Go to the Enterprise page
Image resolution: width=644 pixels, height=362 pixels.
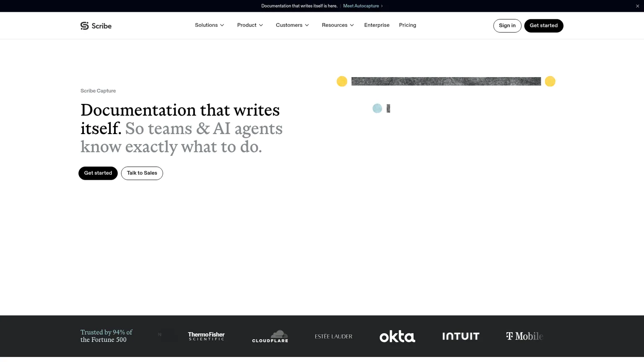377,25
